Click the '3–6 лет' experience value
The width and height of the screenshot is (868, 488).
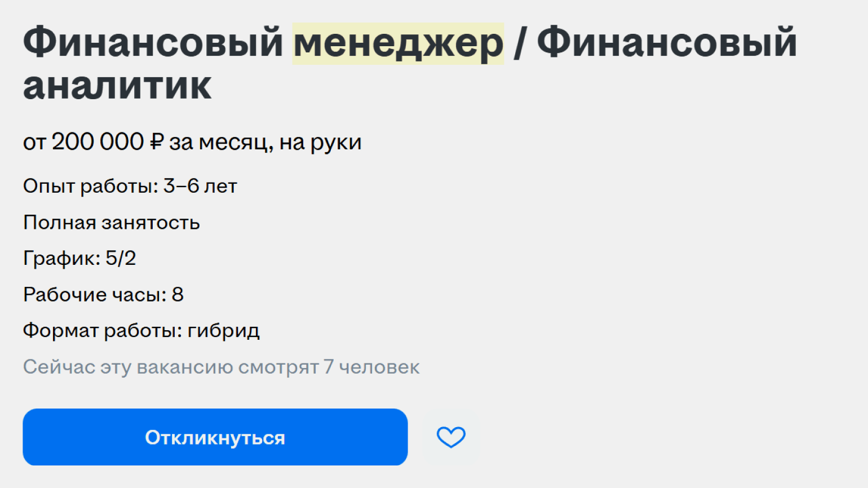coord(200,186)
